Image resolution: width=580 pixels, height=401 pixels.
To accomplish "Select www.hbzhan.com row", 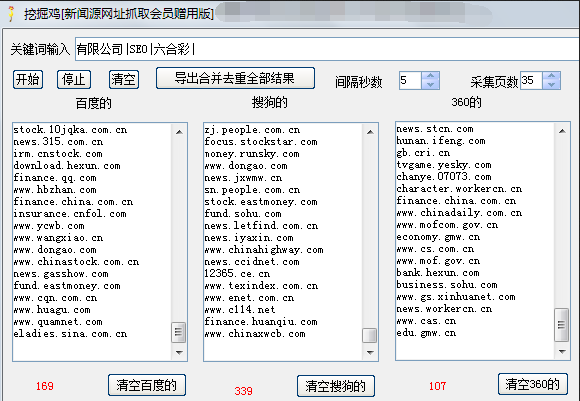I will [55, 190].
